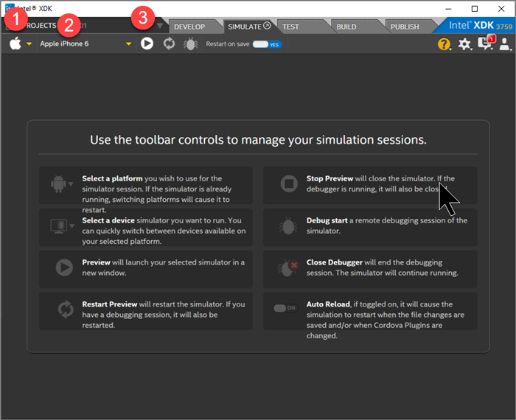Open the settings gear menu
This screenshot has height=420, width=516.
[464, 43]
